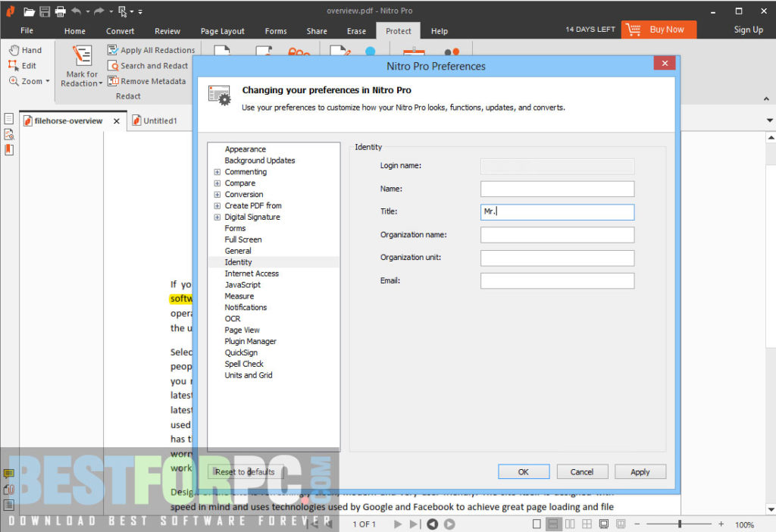
Task: Open the Untitled1 document tab
Action: [x=155, y=120]
